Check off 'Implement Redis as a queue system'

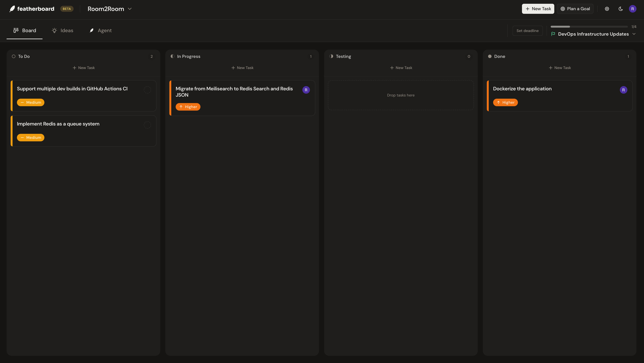[147, 125]
